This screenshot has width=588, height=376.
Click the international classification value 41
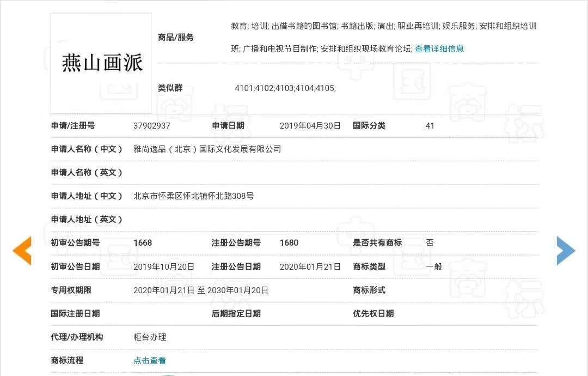[x=430, y=125]
